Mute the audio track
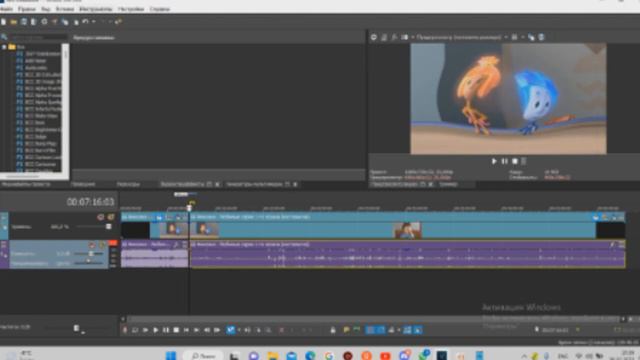The image size is (640, 360). (x=92, y=245)
